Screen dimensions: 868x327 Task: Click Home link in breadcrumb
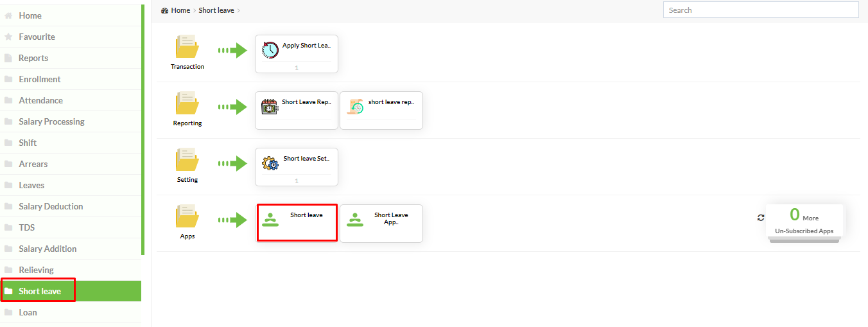[x=180, y=10]
